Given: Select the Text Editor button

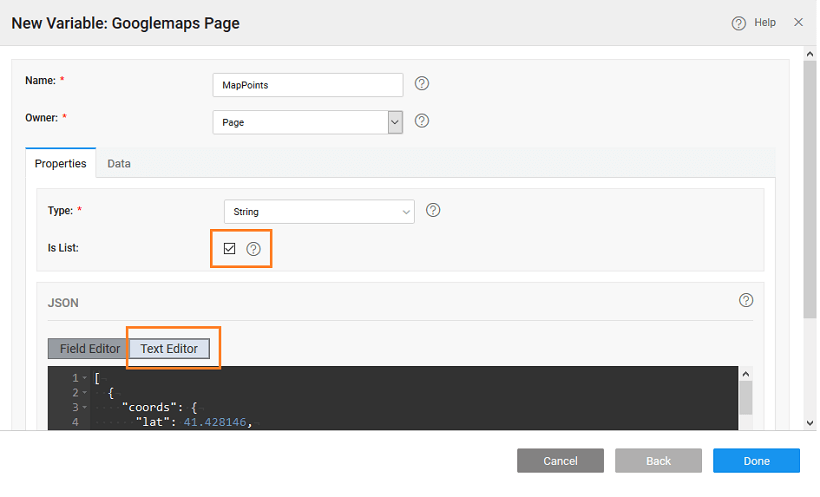Looking at the screenshot, I should (169, 349).
